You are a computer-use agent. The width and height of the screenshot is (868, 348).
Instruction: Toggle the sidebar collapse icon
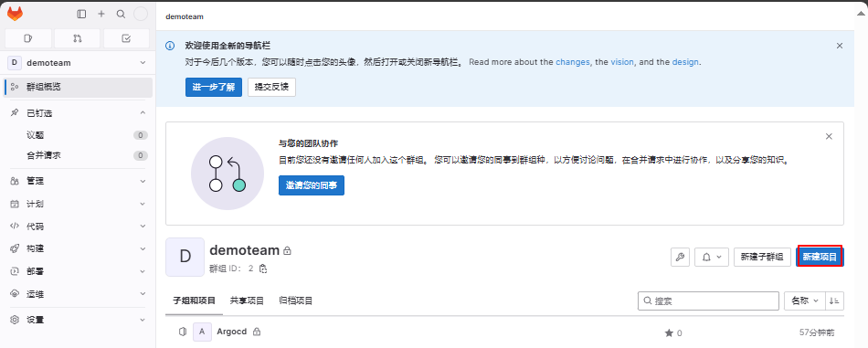81,15
